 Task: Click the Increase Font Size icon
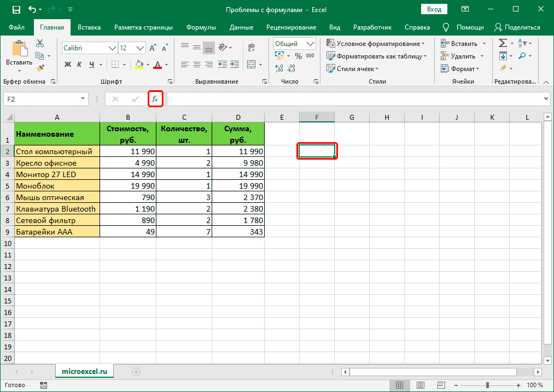click(x=153, y=48)
